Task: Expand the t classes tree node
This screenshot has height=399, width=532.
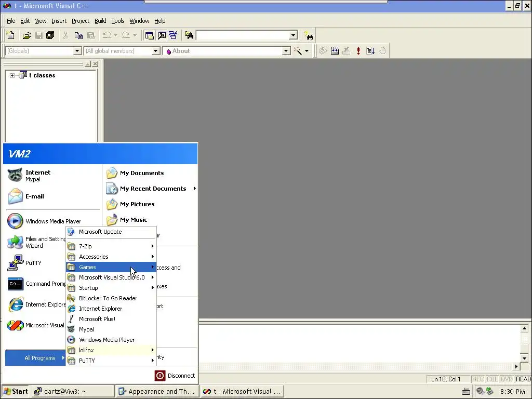Action: (12, 75)
